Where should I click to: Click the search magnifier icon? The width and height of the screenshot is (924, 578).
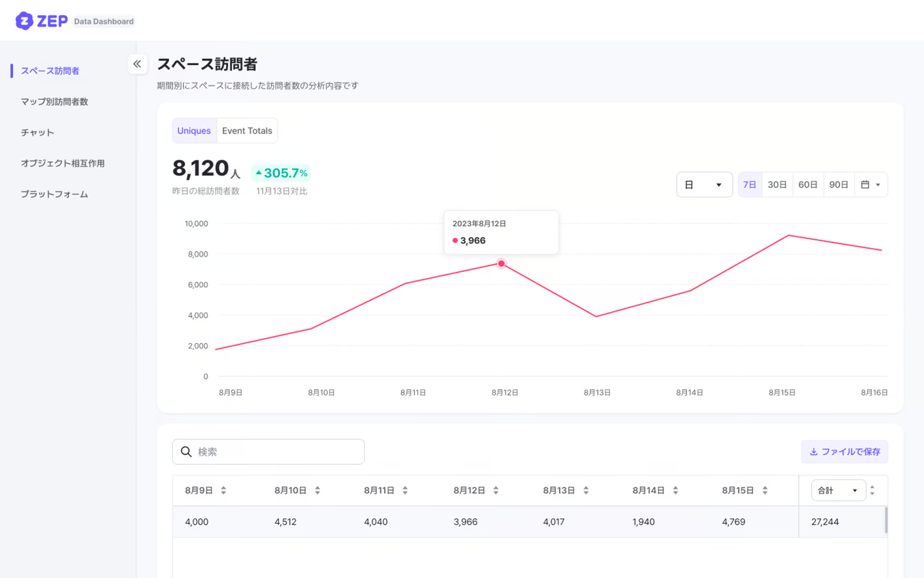186,452
